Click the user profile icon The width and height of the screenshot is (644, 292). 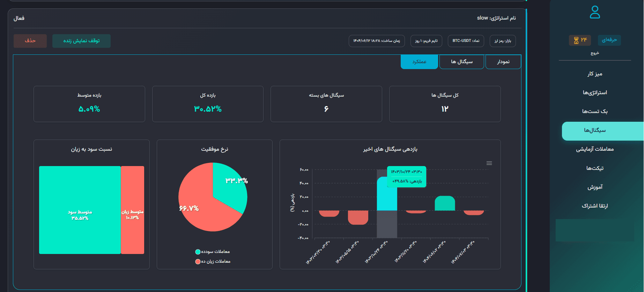click(x=595, y=12)
